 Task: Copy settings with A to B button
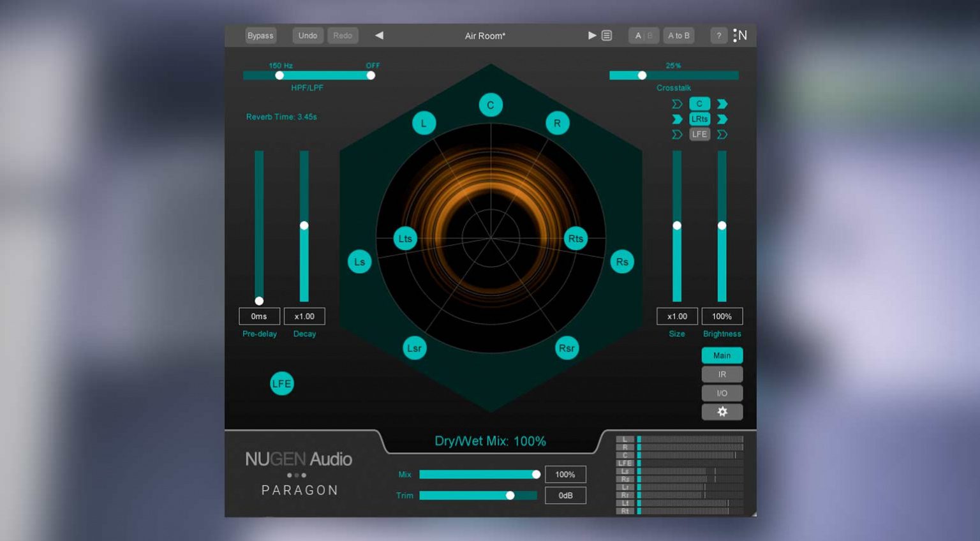click(x=678, y=36)
